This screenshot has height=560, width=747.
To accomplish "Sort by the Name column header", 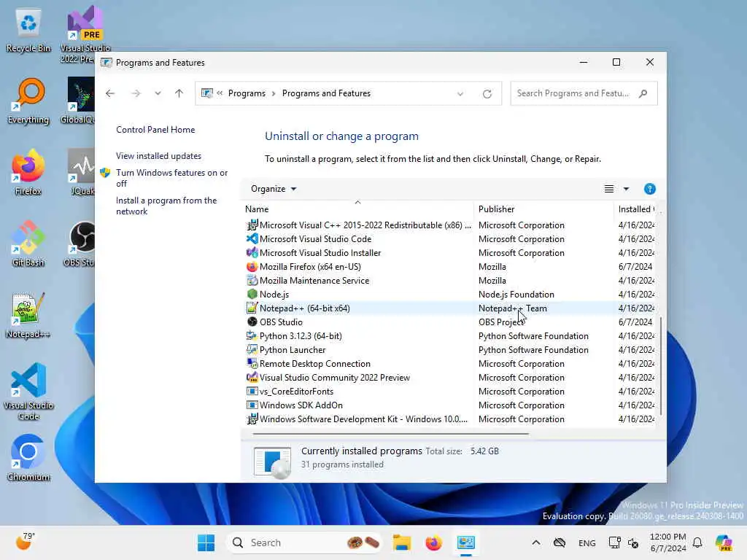I will coord(357,209).
